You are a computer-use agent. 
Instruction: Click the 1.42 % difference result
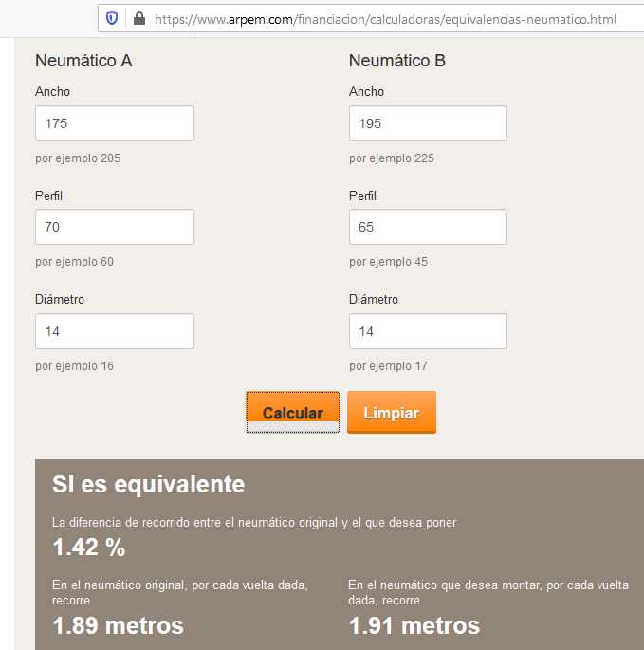[88, 548]
